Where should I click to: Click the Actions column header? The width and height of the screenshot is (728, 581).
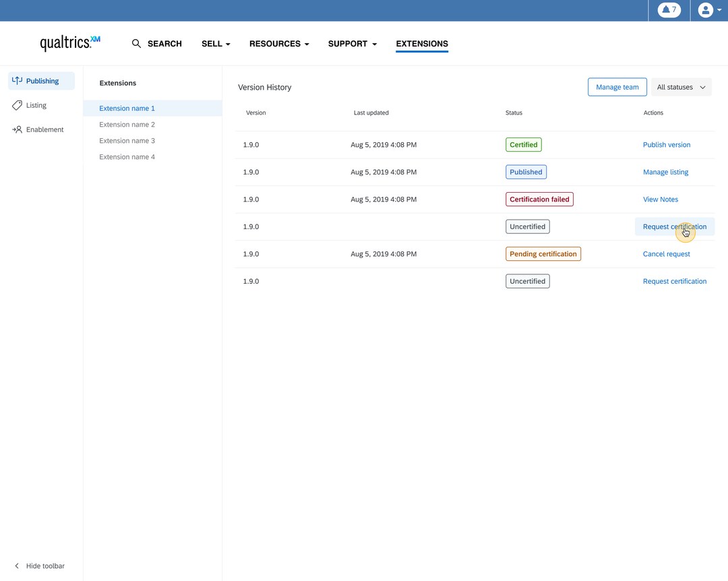[653, 113]
